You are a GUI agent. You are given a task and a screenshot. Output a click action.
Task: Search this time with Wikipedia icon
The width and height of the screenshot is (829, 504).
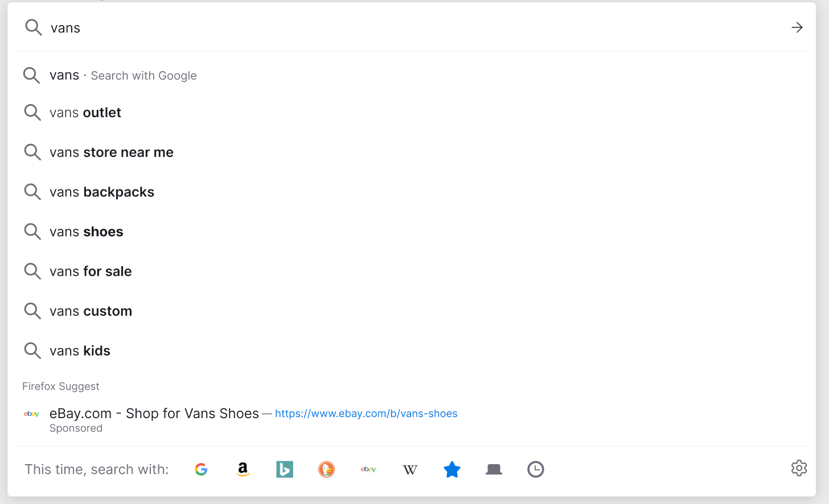coord(410,469)
